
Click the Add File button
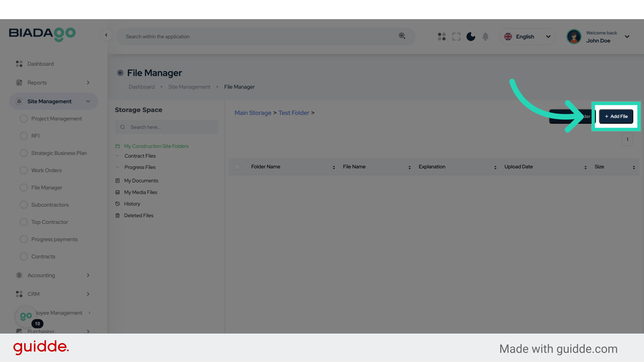[x=616, y=116]
